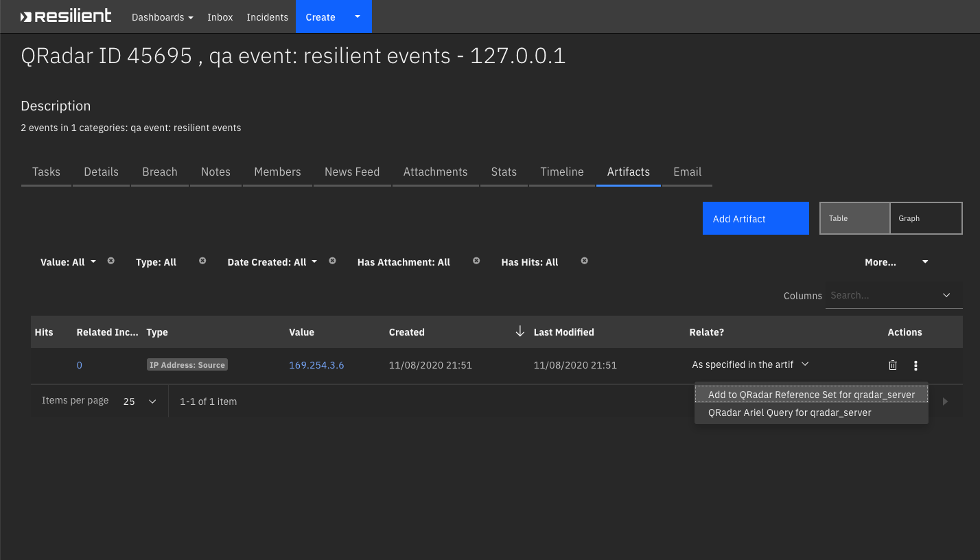Open the Dashboards menu

[x=162, y=16]
